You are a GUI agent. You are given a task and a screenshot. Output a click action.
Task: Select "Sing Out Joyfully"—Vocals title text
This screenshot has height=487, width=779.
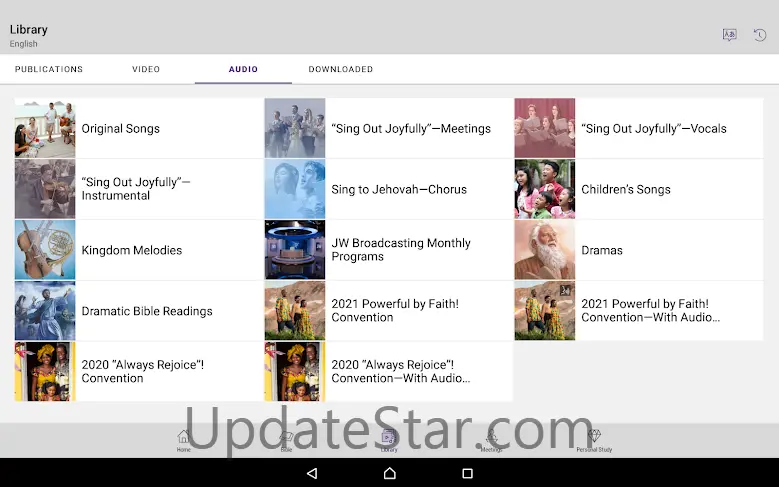pyautogui.click(x=654, y=129)
